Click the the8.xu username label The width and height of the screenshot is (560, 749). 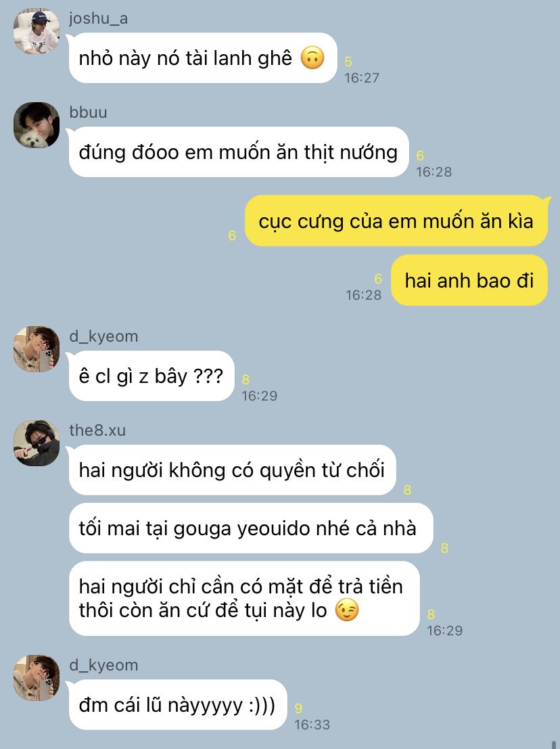pos(97,430)
